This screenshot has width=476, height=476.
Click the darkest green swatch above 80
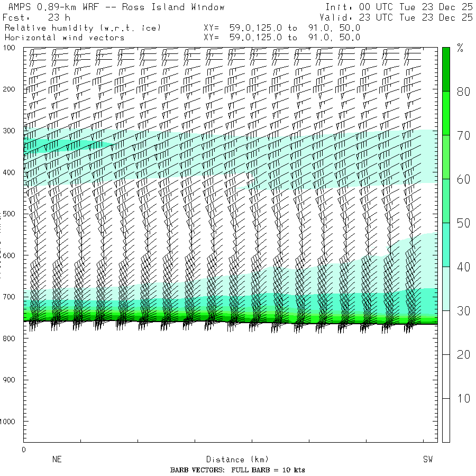click(x=446, y=69)
